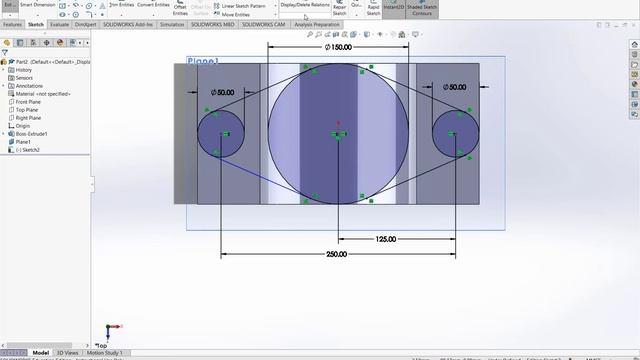The height and width of the screenshot is (360, 640).
Task: Click the feature tree filter icon
Action: point(4,53)
